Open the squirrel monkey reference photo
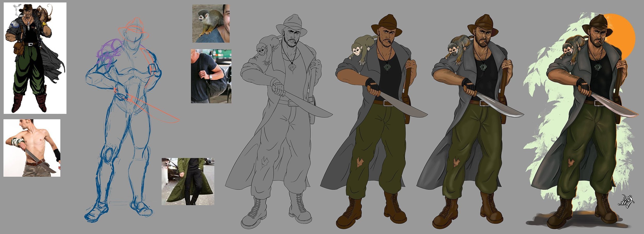This screenshot has height=234, width=644. pyautogui.click(x=211, y=23)
